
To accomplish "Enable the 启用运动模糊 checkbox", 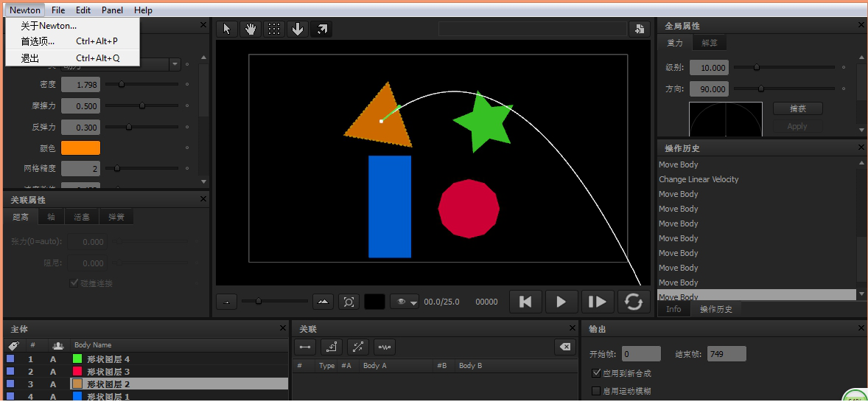I will pyautogui.click(x=596, y=391).
